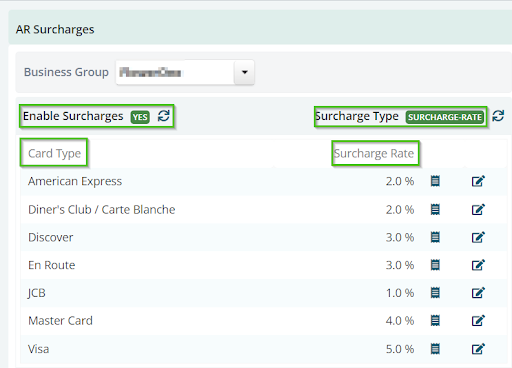512x368 pixels.
Task: Click the Card Type column header
Action: [x=54, y=153]
